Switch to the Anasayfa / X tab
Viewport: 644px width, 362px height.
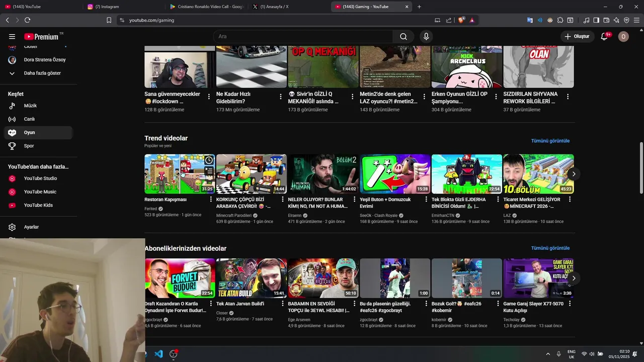tap(289, 7)
